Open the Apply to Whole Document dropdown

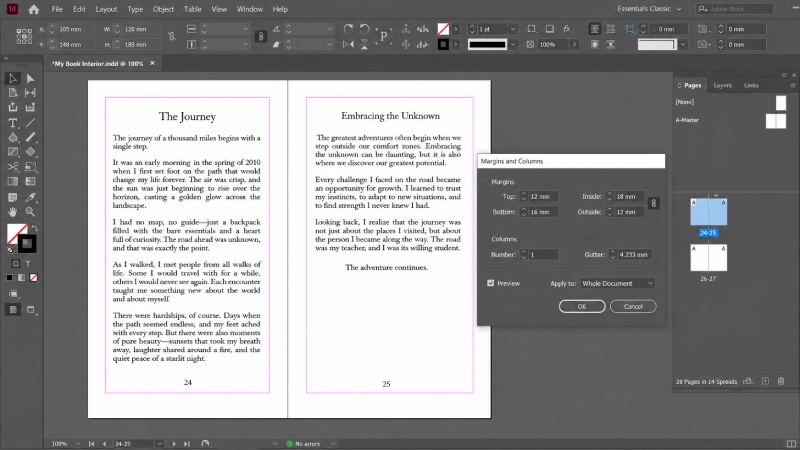tap(617, 283)
